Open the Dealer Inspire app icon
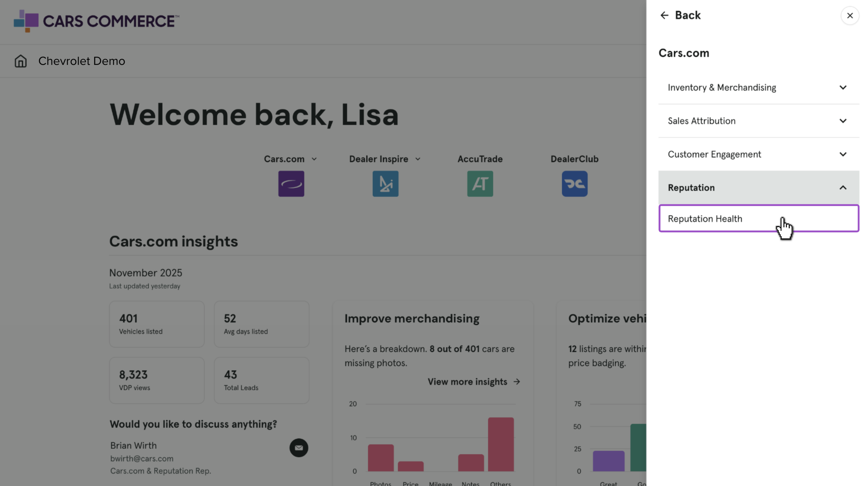The width and height of the screenshot is (868, 486). tap(385, 184)
